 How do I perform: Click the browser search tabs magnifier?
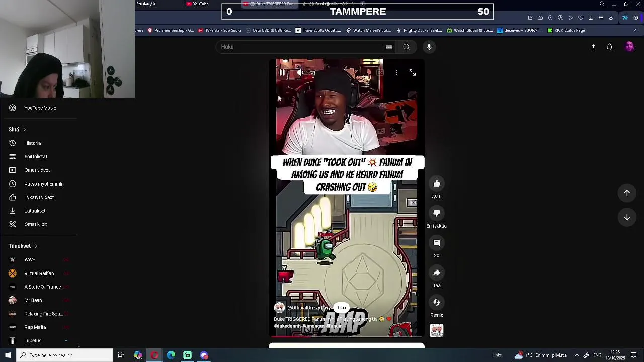click(x=602, y=4)
